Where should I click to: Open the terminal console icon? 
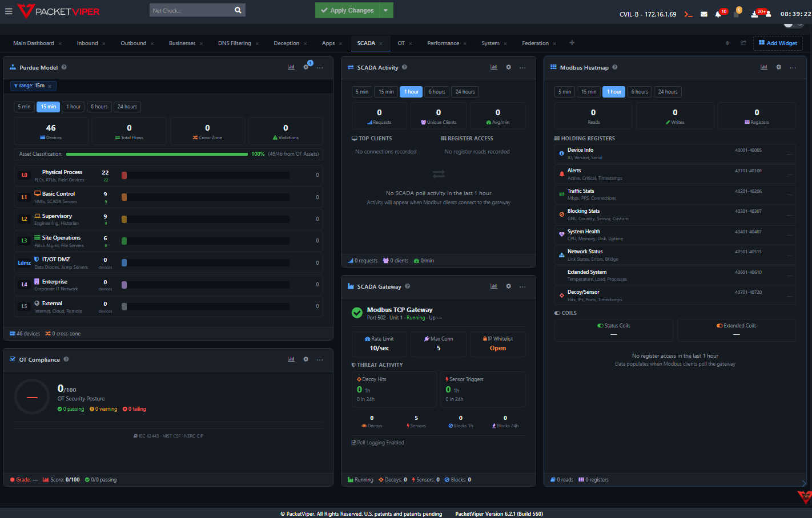(x=689, y=14)
